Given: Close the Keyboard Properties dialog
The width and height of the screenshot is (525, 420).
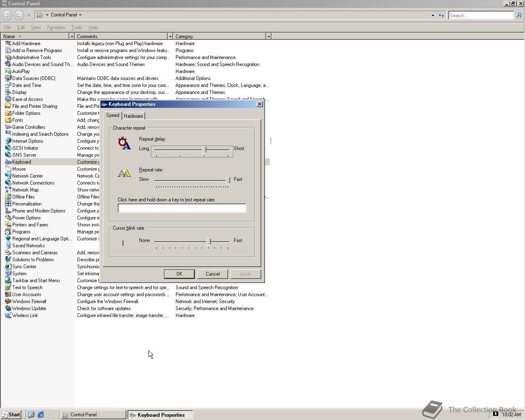Looking at the screenshot, I should click(x=259, y=104).
